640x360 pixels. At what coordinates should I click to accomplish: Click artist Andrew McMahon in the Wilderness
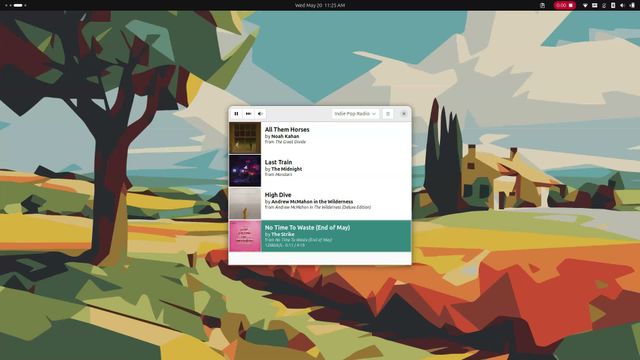pos(312,202)
